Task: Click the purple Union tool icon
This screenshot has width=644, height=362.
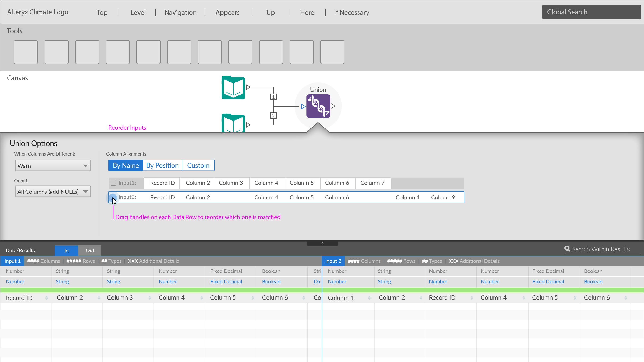Action: [x=318, y=106]
